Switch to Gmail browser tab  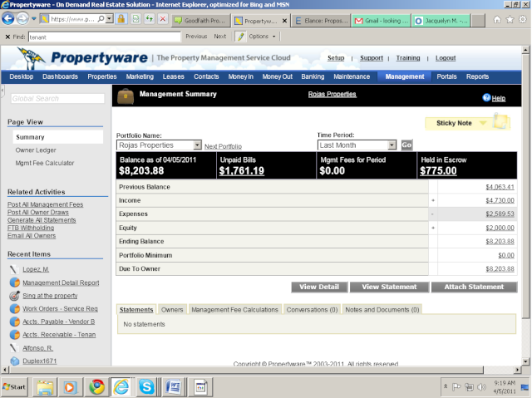click(382, 21)
